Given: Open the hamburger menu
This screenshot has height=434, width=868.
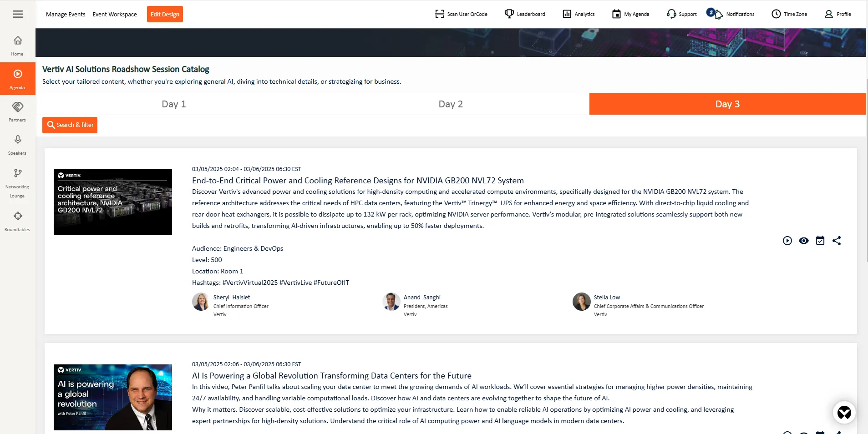Looking at the screenshot, I should click(x=18, y=14).
